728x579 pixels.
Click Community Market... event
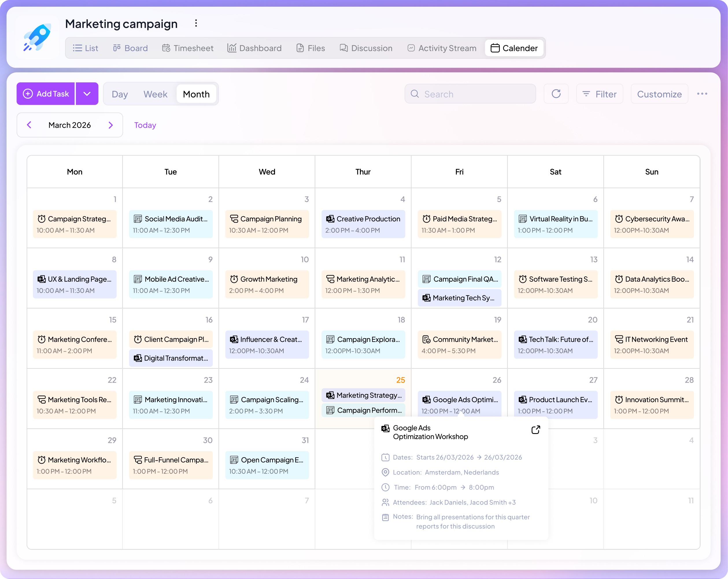tap(460, 344)
